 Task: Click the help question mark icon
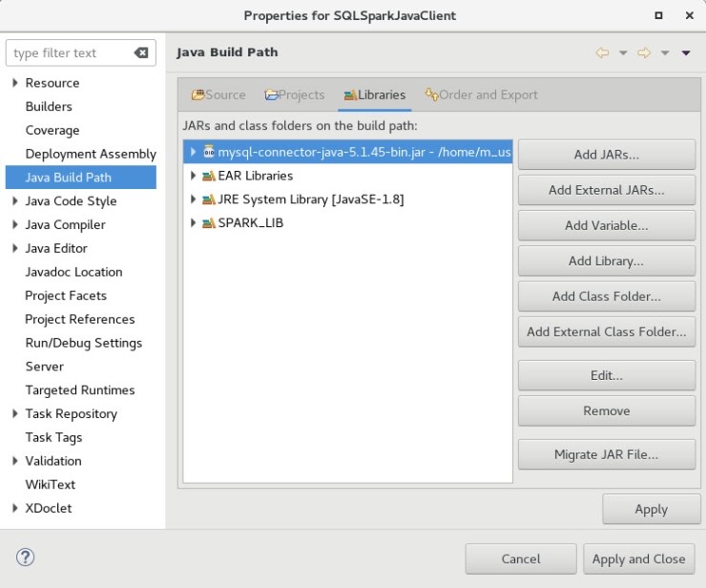pyautogui.click(x=26, y=557)
